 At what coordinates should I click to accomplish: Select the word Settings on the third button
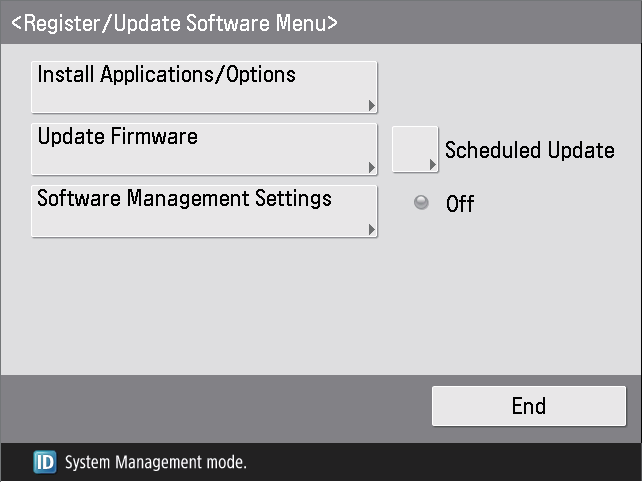click(x=293, y=199)
